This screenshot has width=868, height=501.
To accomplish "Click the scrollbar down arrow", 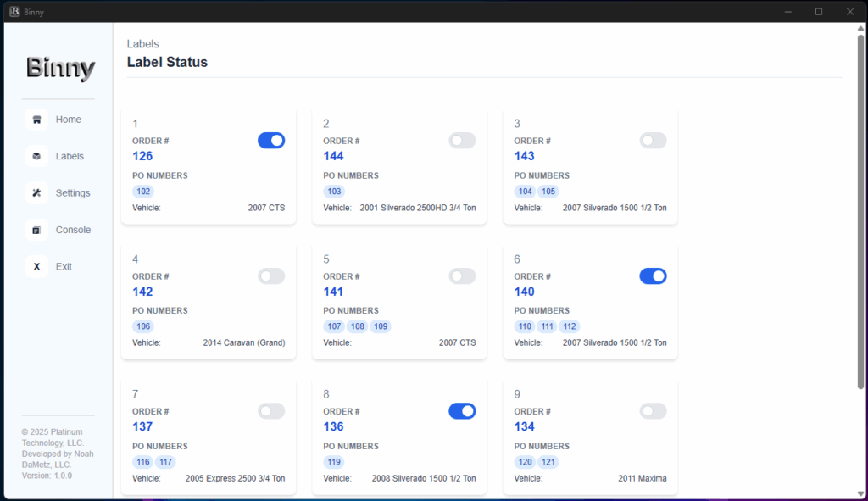I will 861,494.
